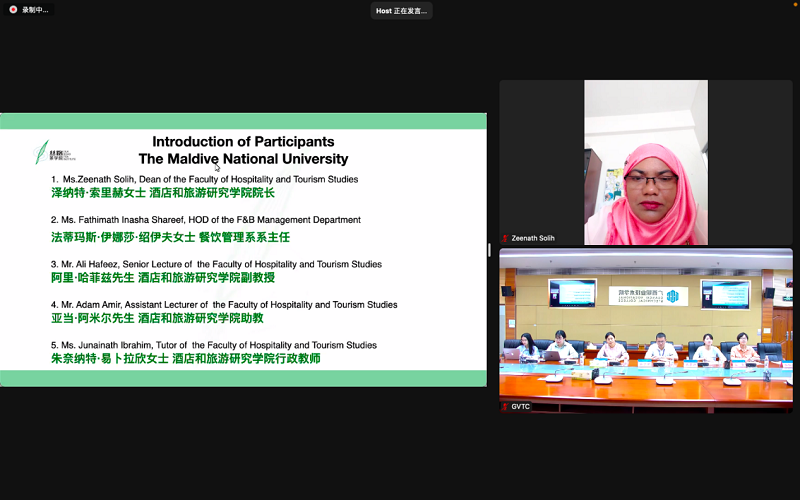The width and height of the screenshot is (800, 500).
Task: Click the muted microphone icon beside Zeenath Solih
Action: [505, 238]
